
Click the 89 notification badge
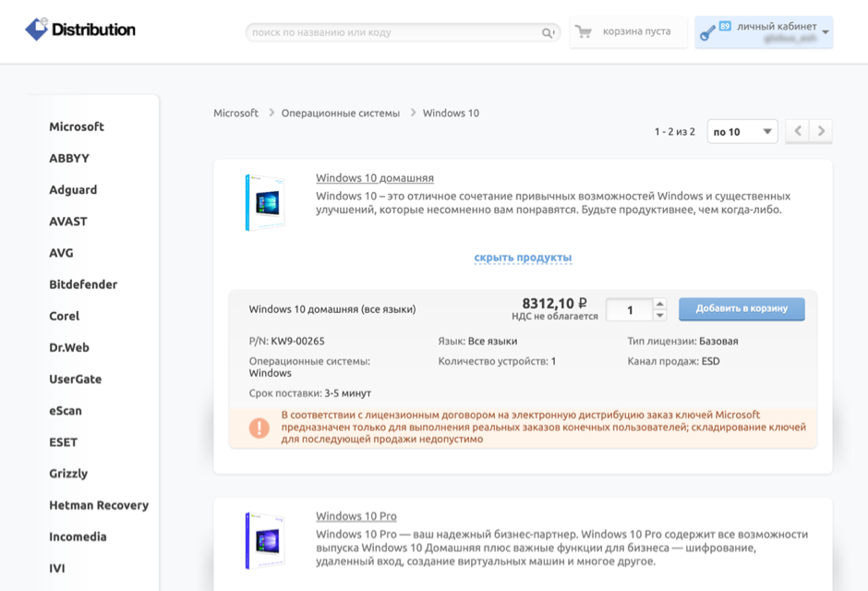click(725, 26)
